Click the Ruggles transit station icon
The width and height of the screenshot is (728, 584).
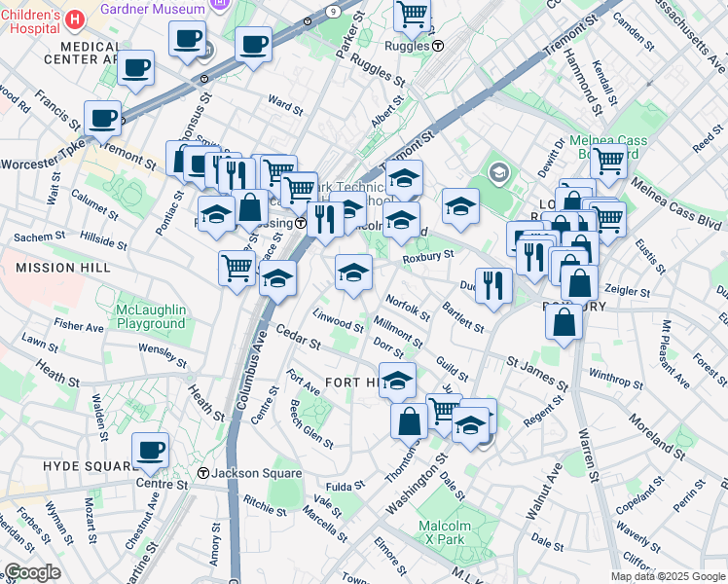(438, 46)
